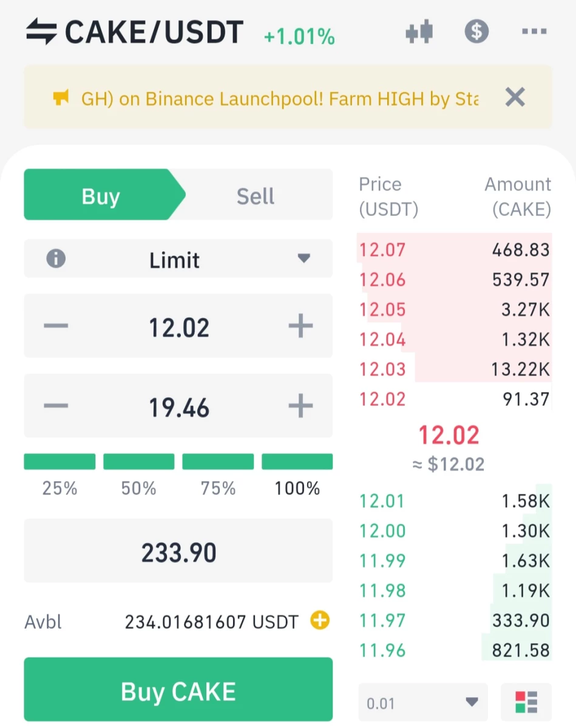This screenshot has width=576, height=728.
Task: Switch to the Sell tab
Action: pyautogui.click(x=256, y=196)
